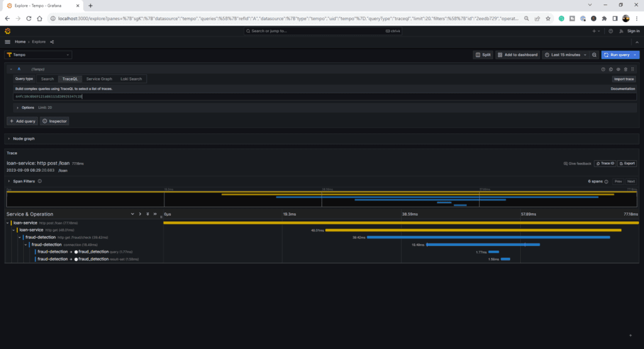644x349 pixels.
Task: Switch to the Loki Search tab
Action: click(x=131, y=79)
